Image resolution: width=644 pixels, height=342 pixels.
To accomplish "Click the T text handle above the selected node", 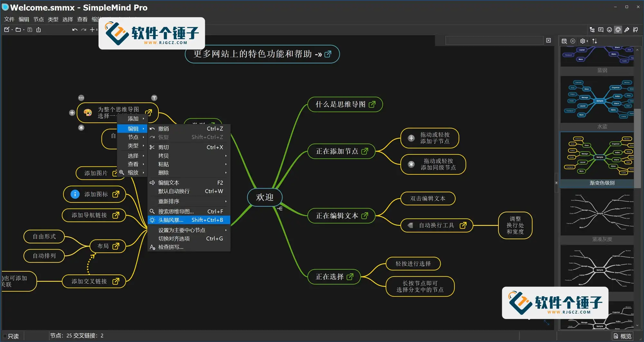I will [154, 98].
